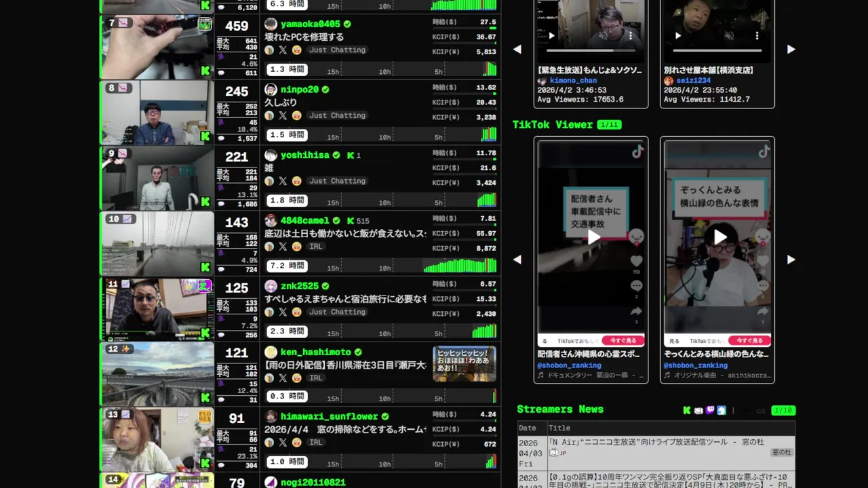Click the Just Chatting tag on znk2525
Viewport: 868px width, 488px height.
click(x=337, y=312)
